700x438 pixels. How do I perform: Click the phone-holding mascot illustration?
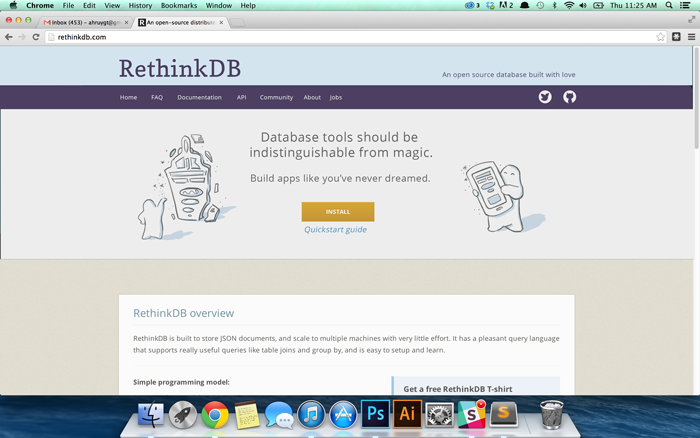click(502, 197)
